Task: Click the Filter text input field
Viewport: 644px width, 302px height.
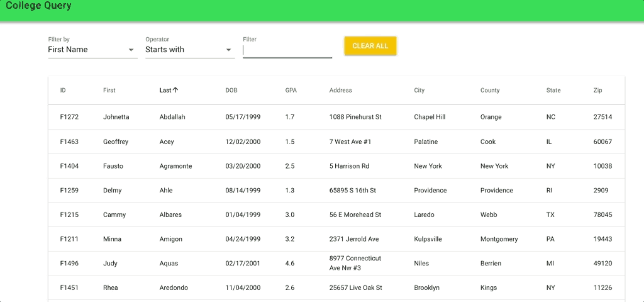Action: 287,50
